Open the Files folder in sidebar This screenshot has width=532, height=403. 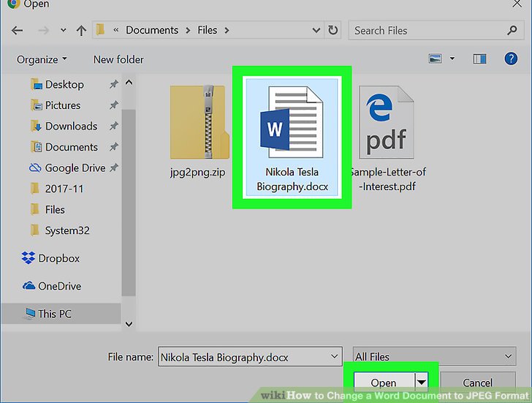[55, 210]
